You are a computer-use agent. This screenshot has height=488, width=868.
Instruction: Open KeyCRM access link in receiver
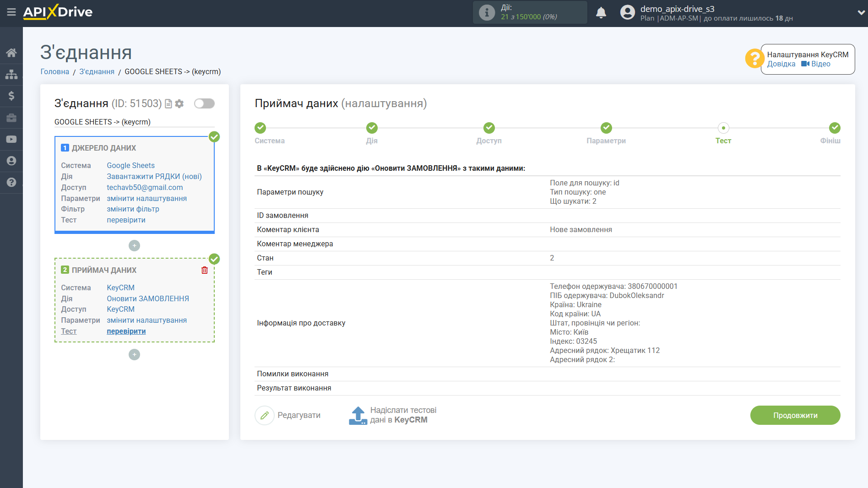[120, 309]
